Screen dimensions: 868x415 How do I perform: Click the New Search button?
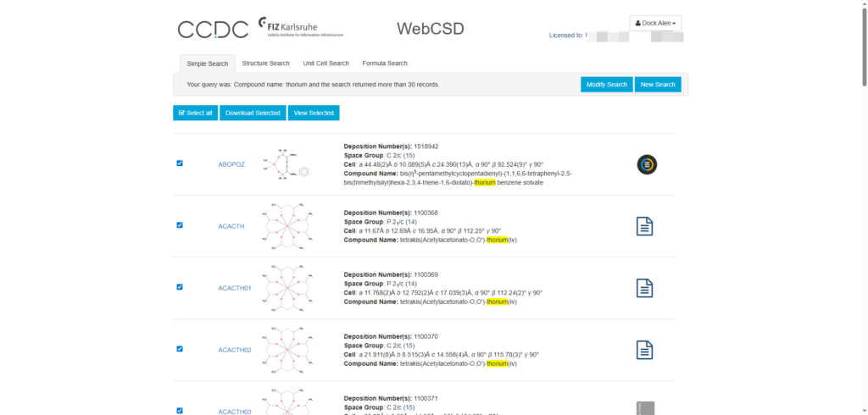[x=658, y=85]
